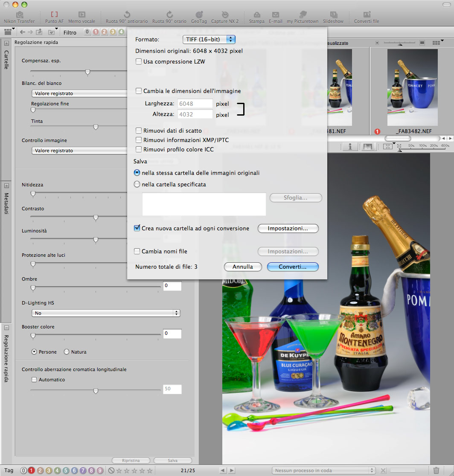
Task: Delete the image with the trash icon
Action: (x=436, y=470)
